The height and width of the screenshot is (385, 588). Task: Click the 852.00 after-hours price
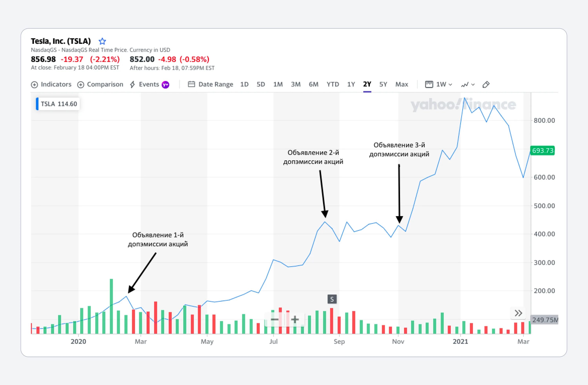[x=142, y=59]
